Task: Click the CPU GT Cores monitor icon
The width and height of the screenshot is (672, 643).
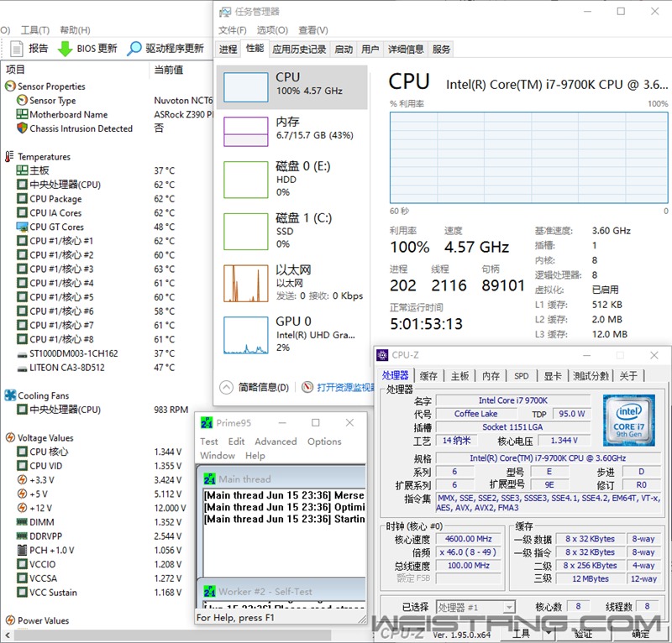Action: pos(22,227)
